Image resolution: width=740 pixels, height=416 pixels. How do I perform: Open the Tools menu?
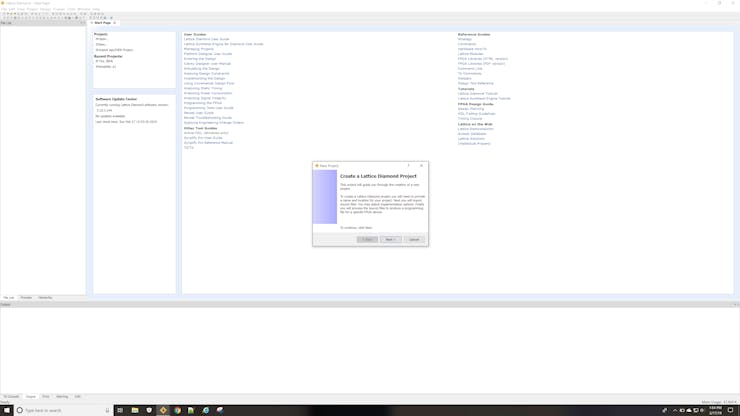coord(71,9)
